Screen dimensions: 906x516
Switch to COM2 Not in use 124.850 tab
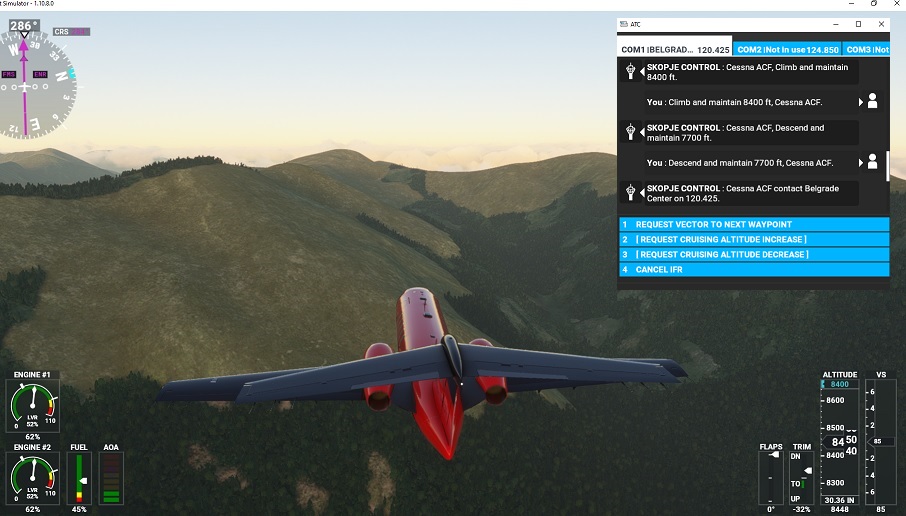788,49
